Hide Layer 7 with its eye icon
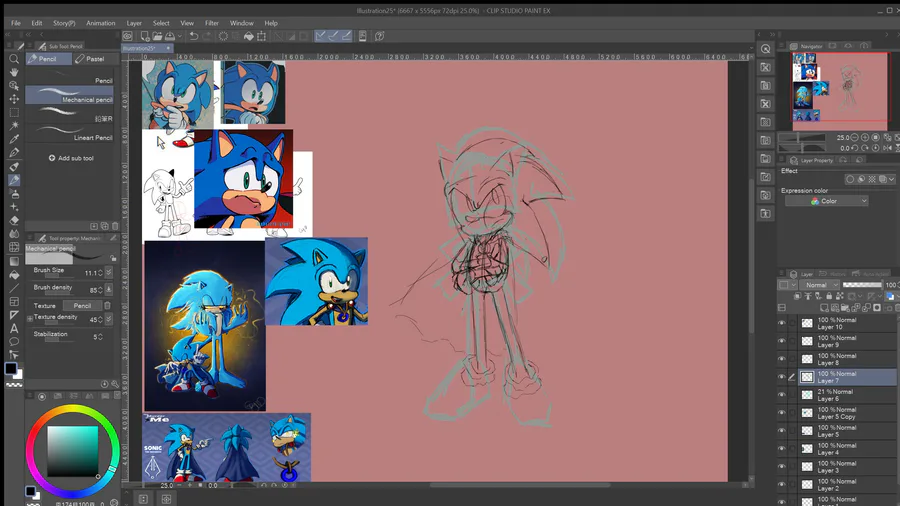This screenshot has height=506, width=900. pyautogui.click(x=781, y=377)
